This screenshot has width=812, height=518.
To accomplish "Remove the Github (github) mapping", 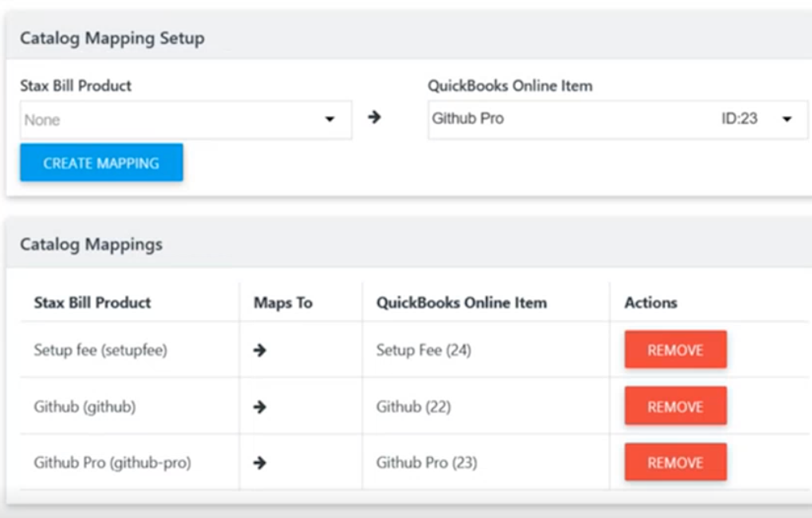I will tap(676, 406).
